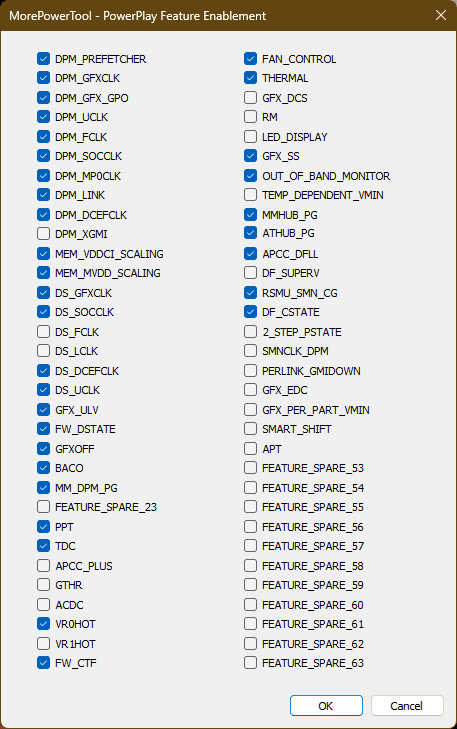This screenshot has width=457, height=729.
Task: Disable DS_GFXCLK deep sleep
Action: 43,293
